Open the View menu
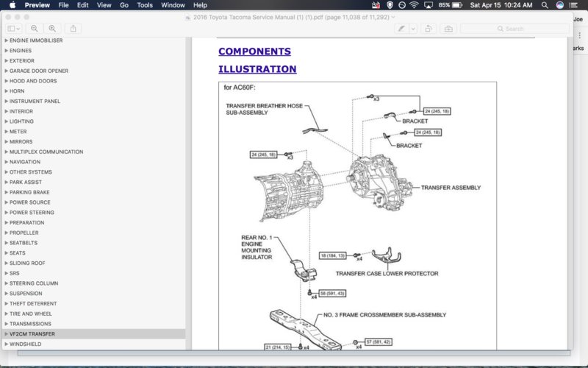 pyautogui.click(x=104, y=5)
